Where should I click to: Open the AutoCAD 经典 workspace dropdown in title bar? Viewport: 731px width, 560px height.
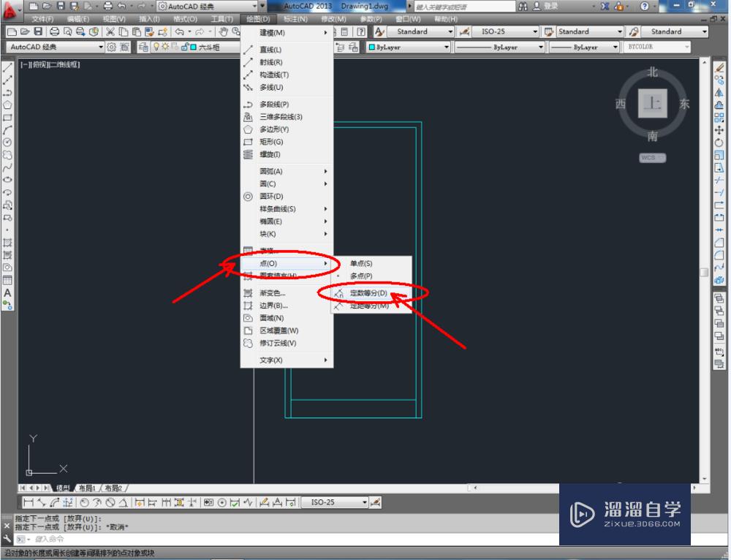[x=208, y=6]
